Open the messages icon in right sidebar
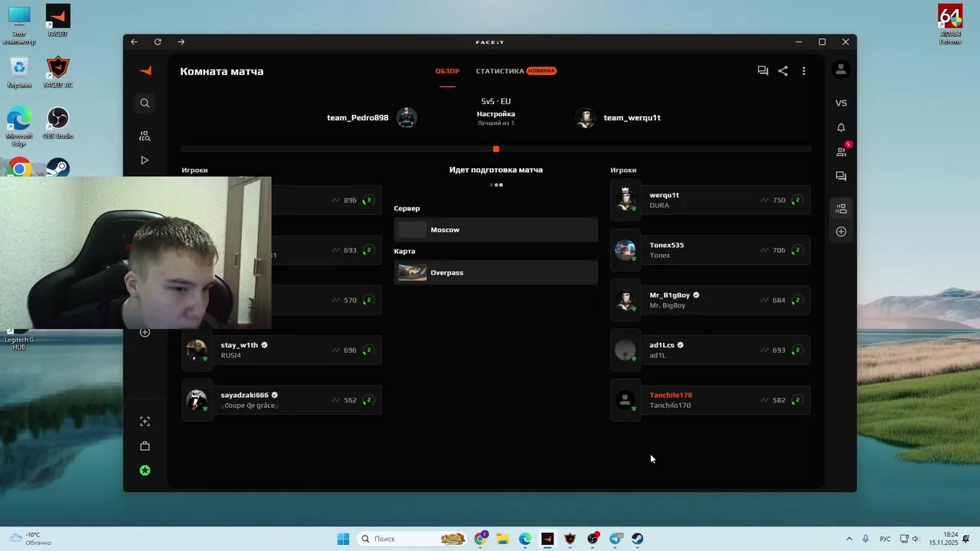 pos(841,176)
